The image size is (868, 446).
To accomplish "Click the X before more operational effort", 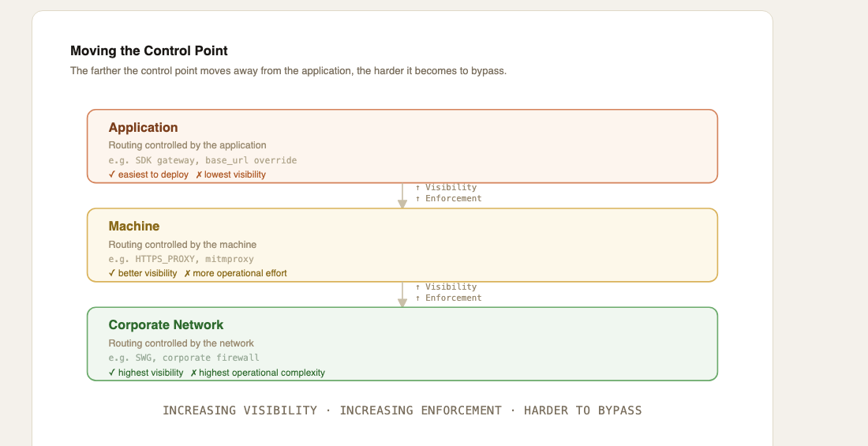I will point(187,273).
